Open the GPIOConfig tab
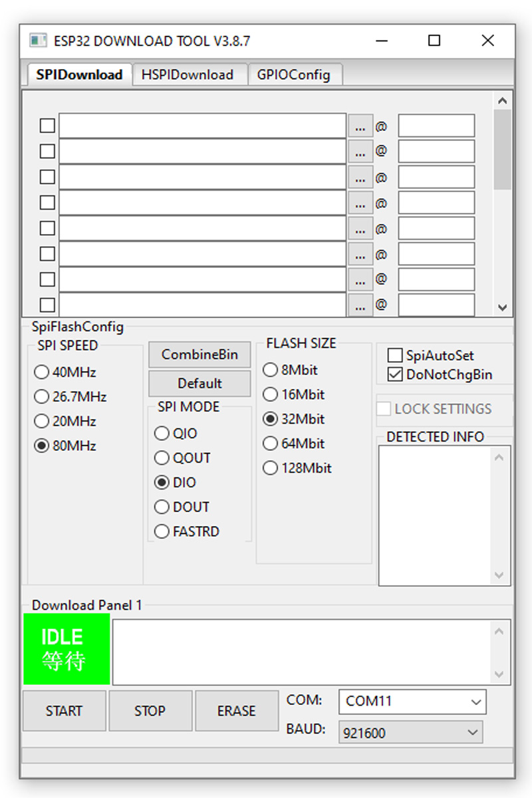The height and width of the screenshot is (798, 532). pos(295,74)
